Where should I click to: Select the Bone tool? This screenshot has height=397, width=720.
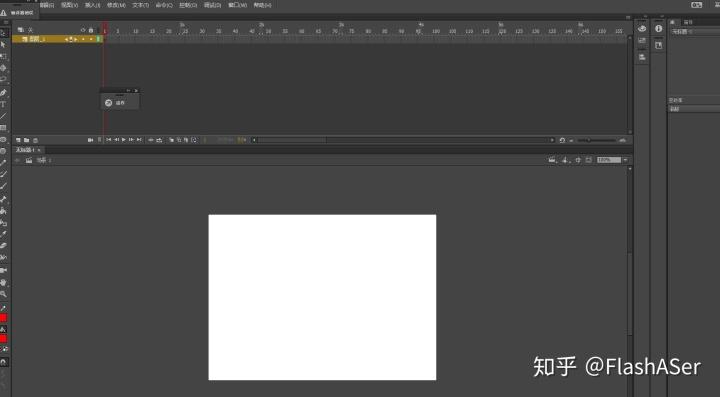click(3, 199)
